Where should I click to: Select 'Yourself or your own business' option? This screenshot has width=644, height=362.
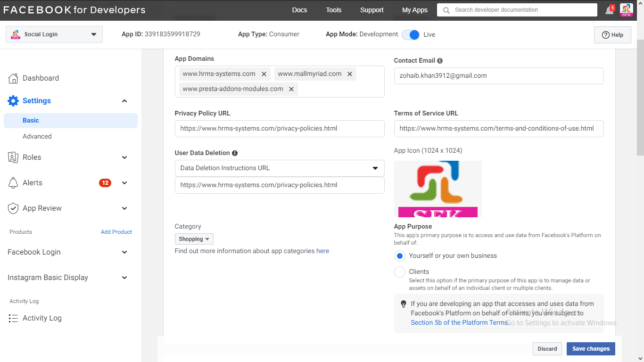coord(400,256)
